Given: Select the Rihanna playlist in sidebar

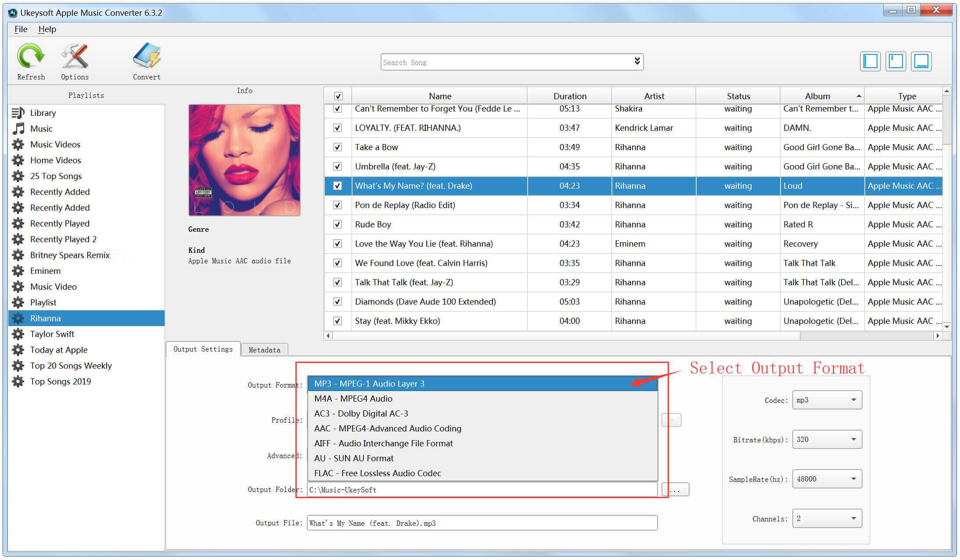Looking at the screenshot, I should [x=86, y=318].
